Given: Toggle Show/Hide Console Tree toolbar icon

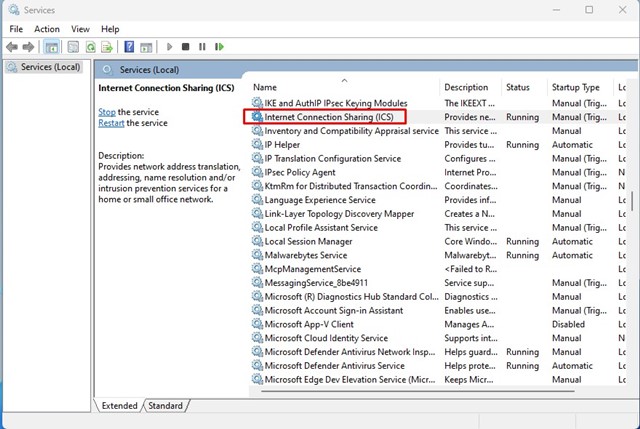Looking at the screenshot, I should tap(51, 47).
